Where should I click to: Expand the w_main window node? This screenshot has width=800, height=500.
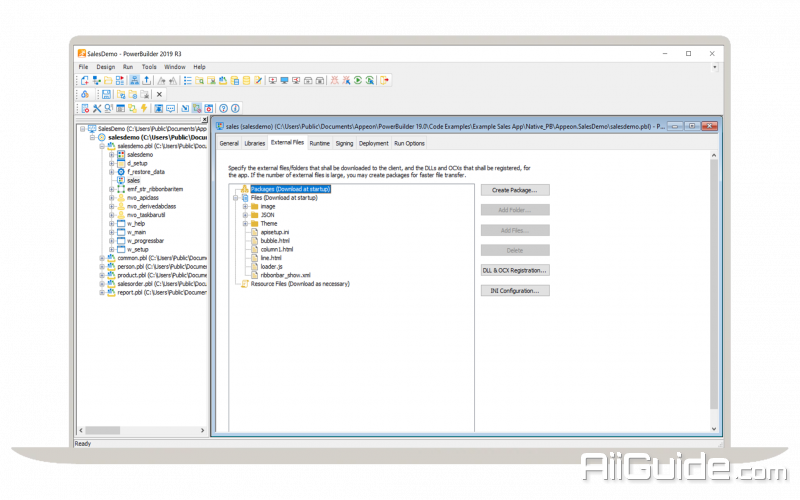click(x=111, y=232)
